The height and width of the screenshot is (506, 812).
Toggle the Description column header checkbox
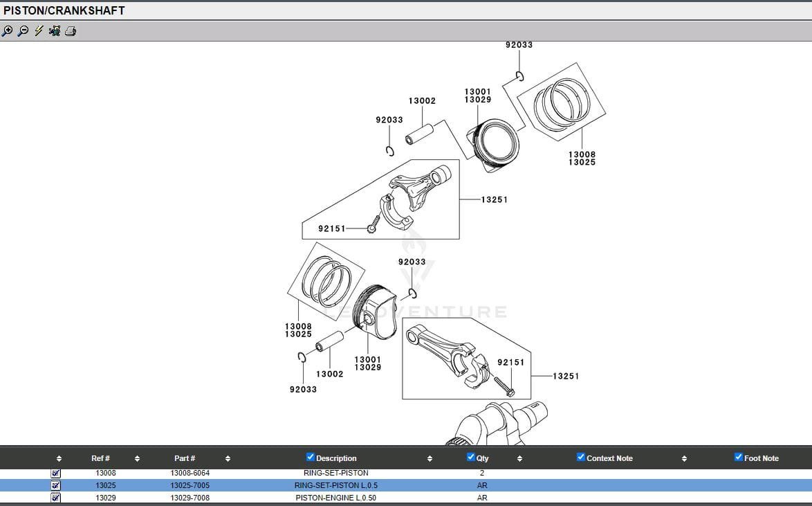[x=310, y=457]
